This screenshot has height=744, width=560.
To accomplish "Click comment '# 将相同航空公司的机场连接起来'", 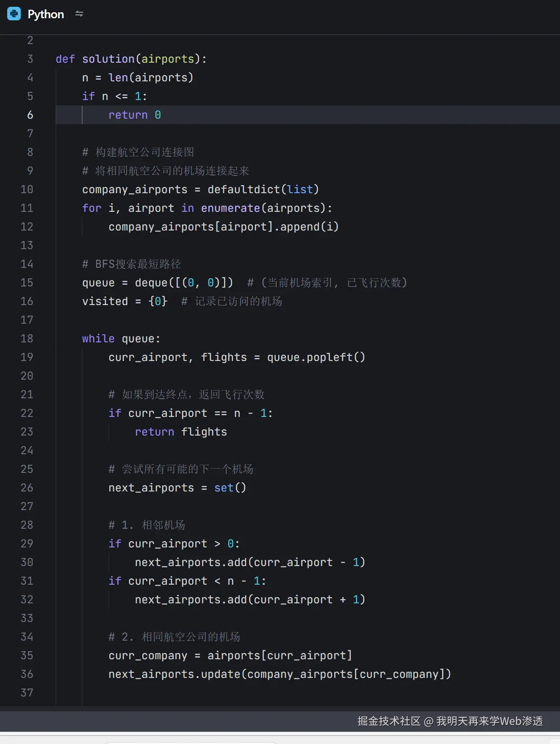I will 166,171.
